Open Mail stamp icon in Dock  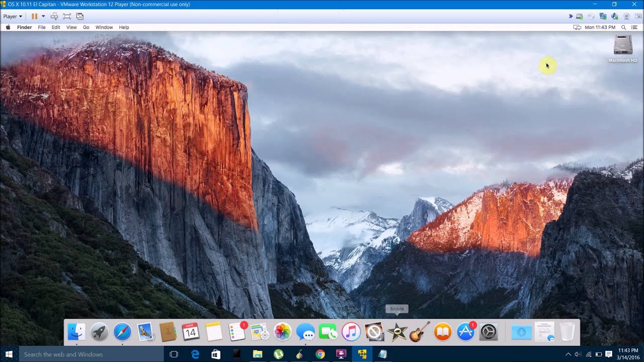(145, 332)
